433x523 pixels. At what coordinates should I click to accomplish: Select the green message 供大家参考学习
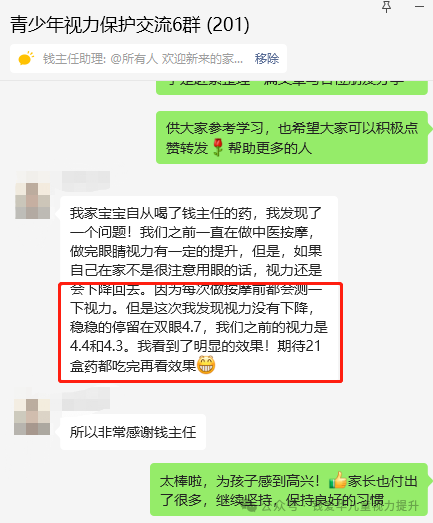click(x=292, y=137)
